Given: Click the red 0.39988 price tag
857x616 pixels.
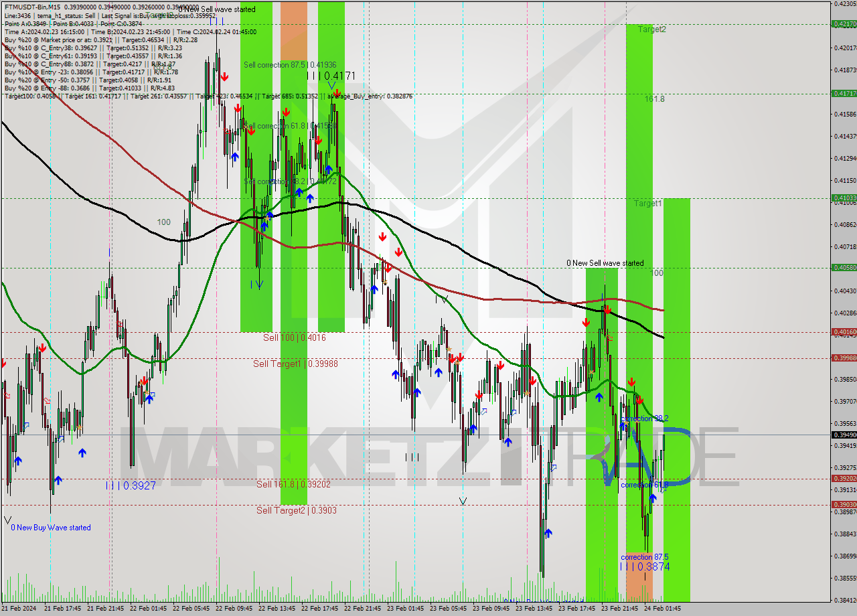Looking at the screenshot, I should 844,358.
